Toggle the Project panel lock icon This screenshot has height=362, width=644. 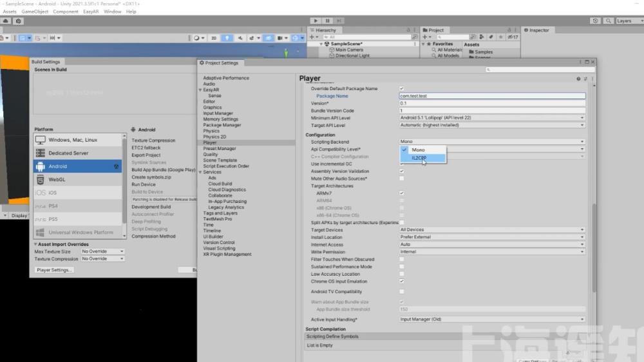coord(509,30)
